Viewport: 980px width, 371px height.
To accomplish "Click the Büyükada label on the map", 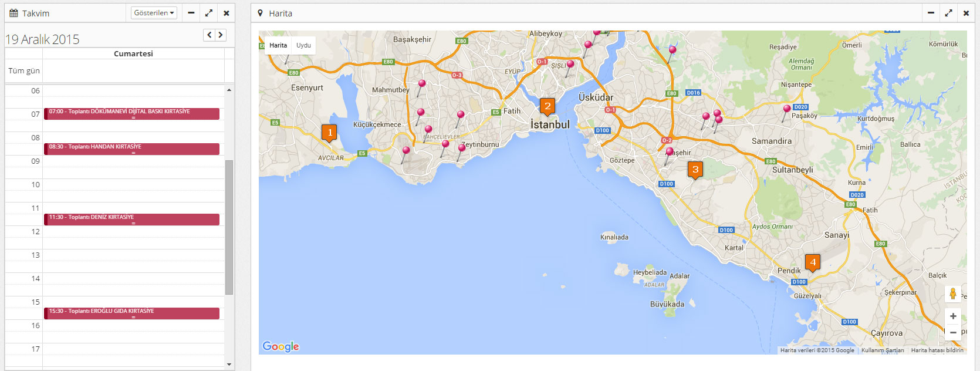I will (x=667, y=304).
